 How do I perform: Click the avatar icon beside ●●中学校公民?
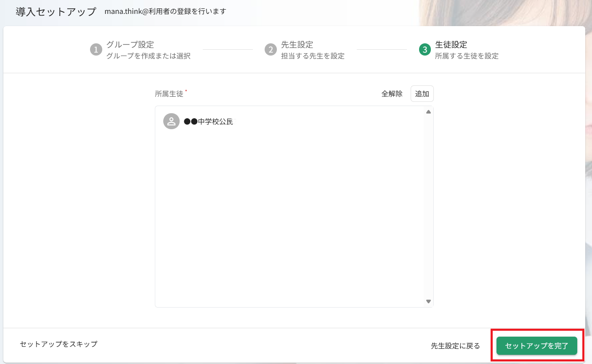(x=171, y=122)
